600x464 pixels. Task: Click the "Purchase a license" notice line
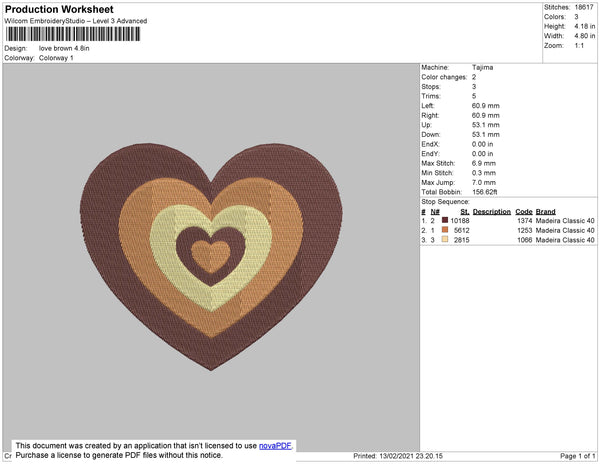coord(119,455)
